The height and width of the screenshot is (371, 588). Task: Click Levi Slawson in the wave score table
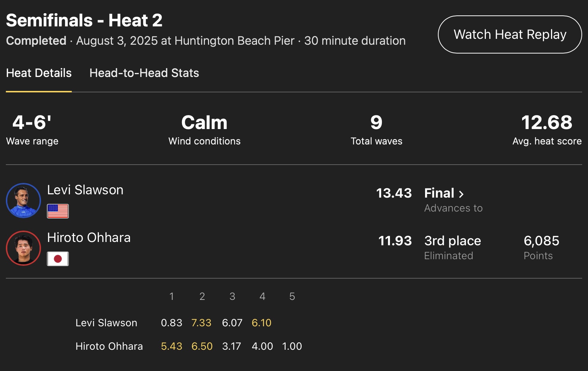pyautogui.click(x=106, y=323)
